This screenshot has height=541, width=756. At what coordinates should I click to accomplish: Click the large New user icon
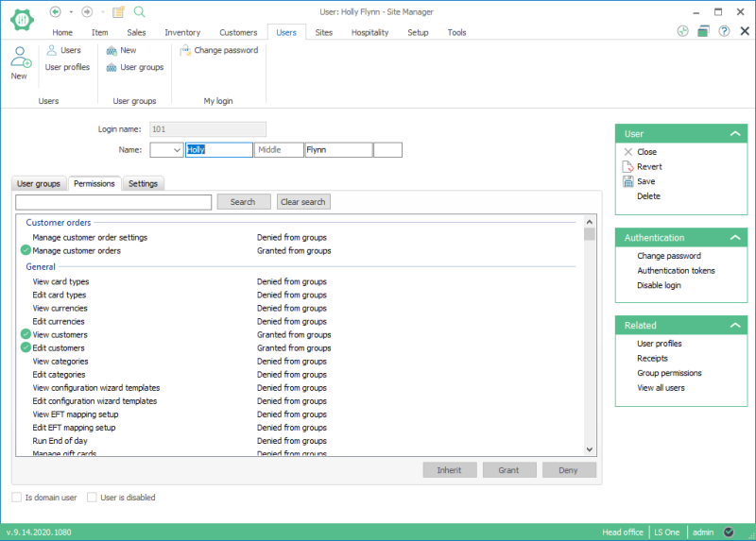pyautogui.click(x=20, y=57)
